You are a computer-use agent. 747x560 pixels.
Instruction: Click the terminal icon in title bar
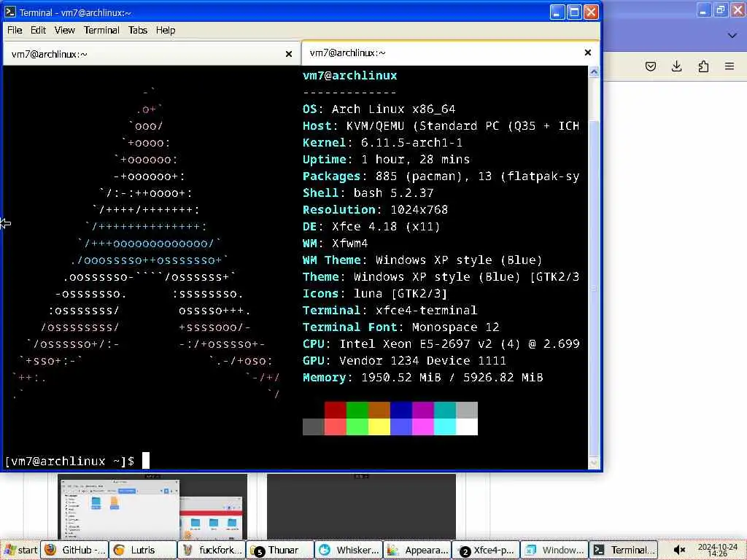tap(10, 12)
